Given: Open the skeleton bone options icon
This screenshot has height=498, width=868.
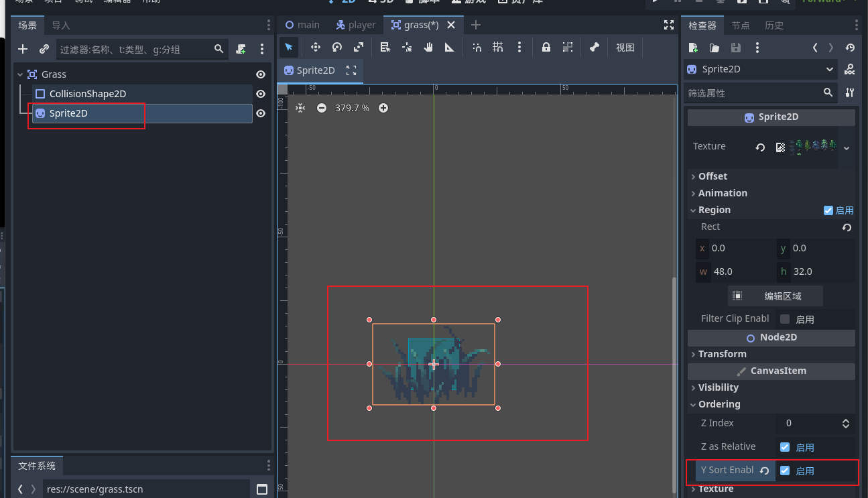Looking at the screenshot, I should (x=594, y=47).
